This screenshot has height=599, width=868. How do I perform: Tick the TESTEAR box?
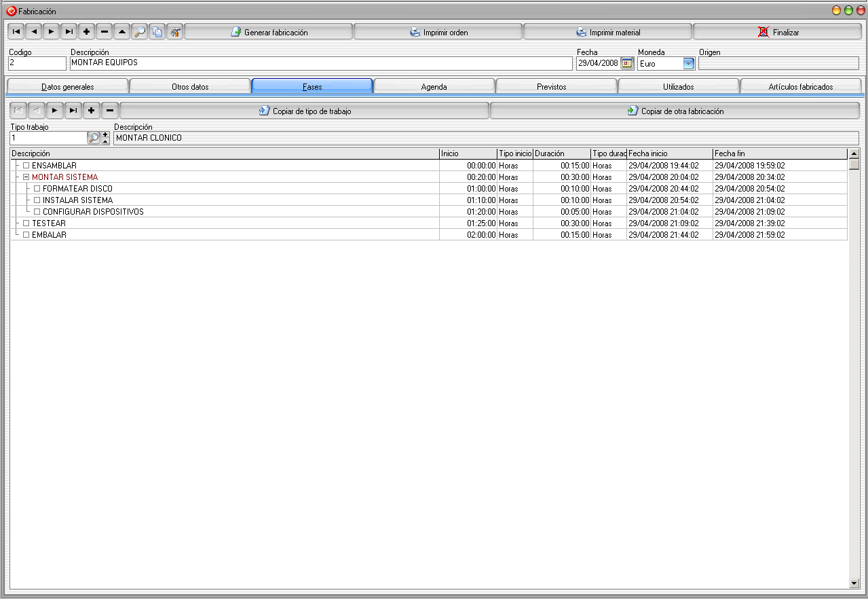tap(26, 223)
